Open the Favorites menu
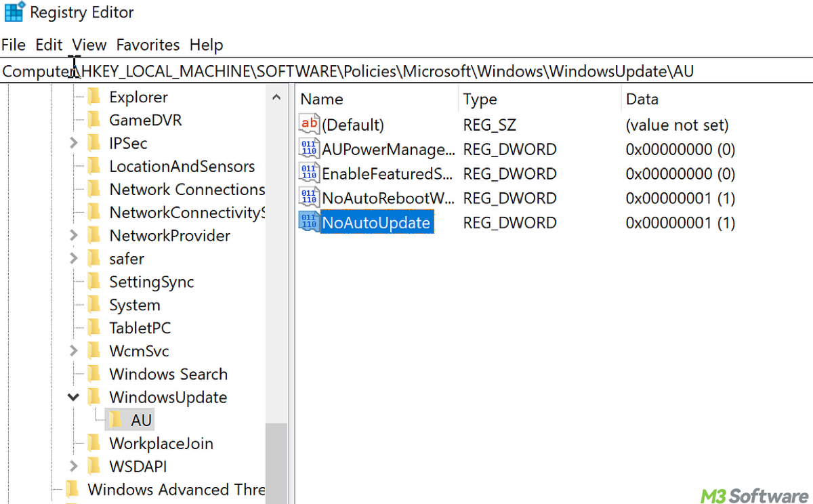Screen dimensions: 813x504 tap(148, 45)
